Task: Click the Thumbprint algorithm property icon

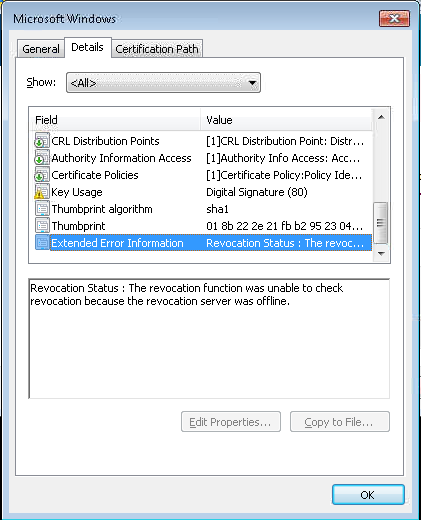Action: point(42,209)
